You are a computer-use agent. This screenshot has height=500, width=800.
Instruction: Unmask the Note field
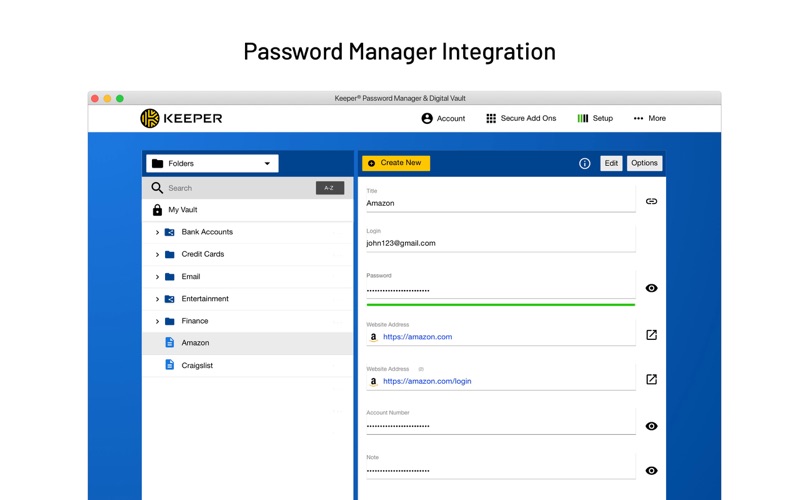(x=651, y=470)
